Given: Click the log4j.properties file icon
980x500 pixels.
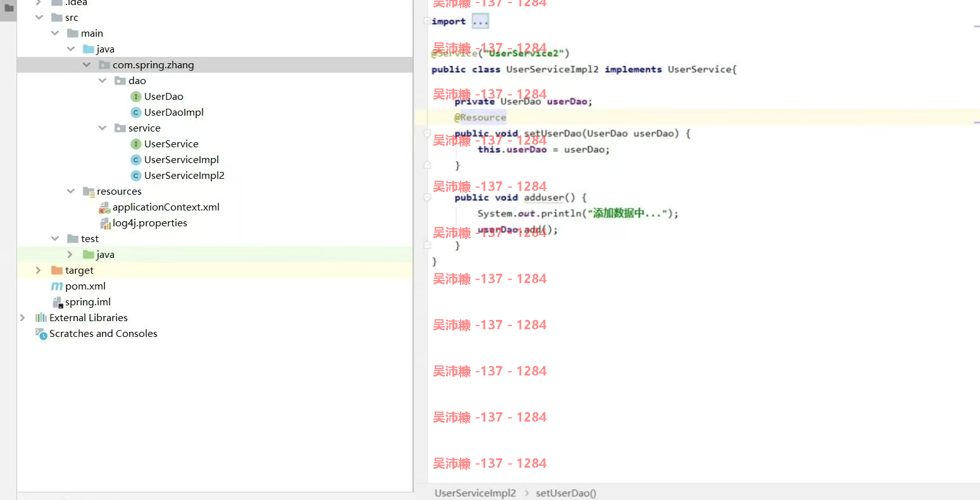Looking at the screenshot, I should click(x=104, y=223).
